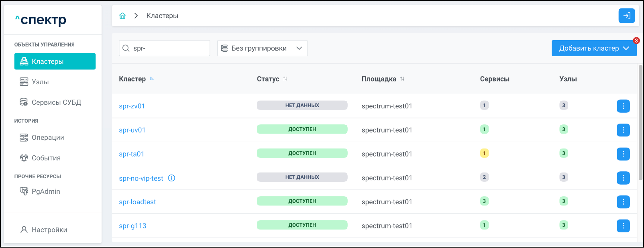Viewport: 644px width, 248px height.
Task: Open three-dot menu for spr-ta01 cluster
Action: click(623, 154)
